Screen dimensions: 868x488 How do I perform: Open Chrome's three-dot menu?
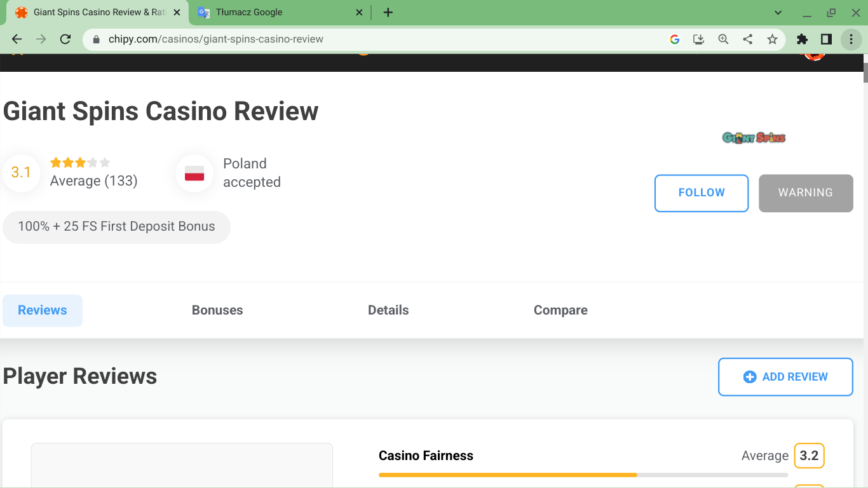(x=851, y=39)
